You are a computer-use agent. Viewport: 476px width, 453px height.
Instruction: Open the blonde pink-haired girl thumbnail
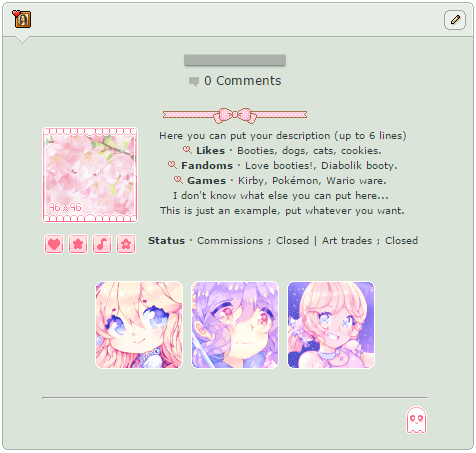139,325
